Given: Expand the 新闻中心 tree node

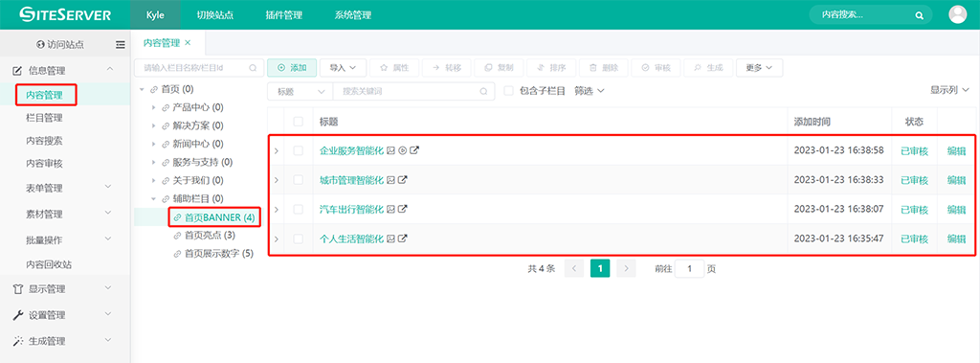Looking at the screenshot, I should tap(153, 144).
